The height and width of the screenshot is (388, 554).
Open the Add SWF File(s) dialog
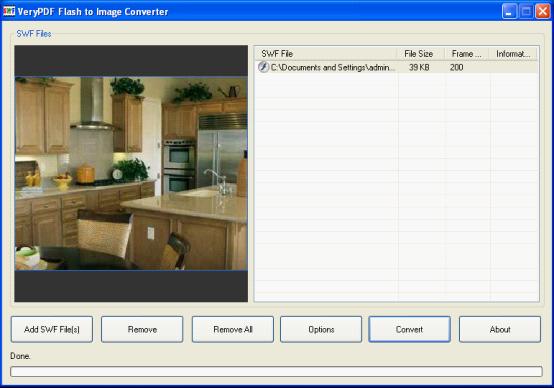pyautogui.click(x=52, y=329)
